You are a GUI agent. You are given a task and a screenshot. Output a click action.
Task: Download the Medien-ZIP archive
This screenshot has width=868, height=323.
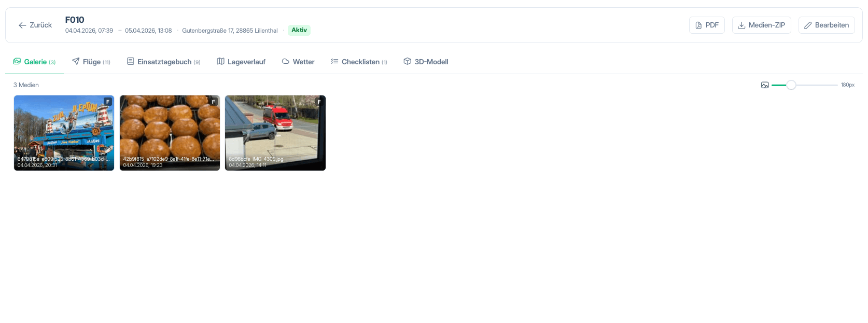[x=761, y=25]
